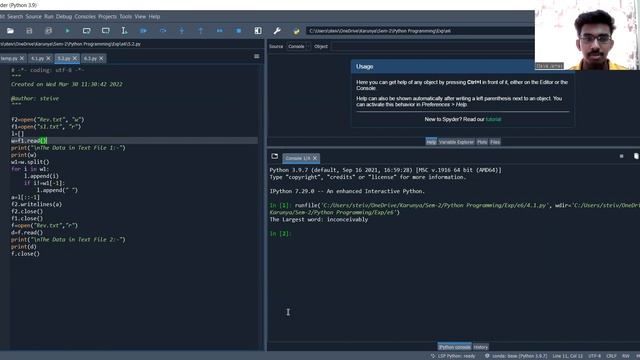Switch to the Files pane tab
Viewport: 640px width, 360px height.
point(495,142)
